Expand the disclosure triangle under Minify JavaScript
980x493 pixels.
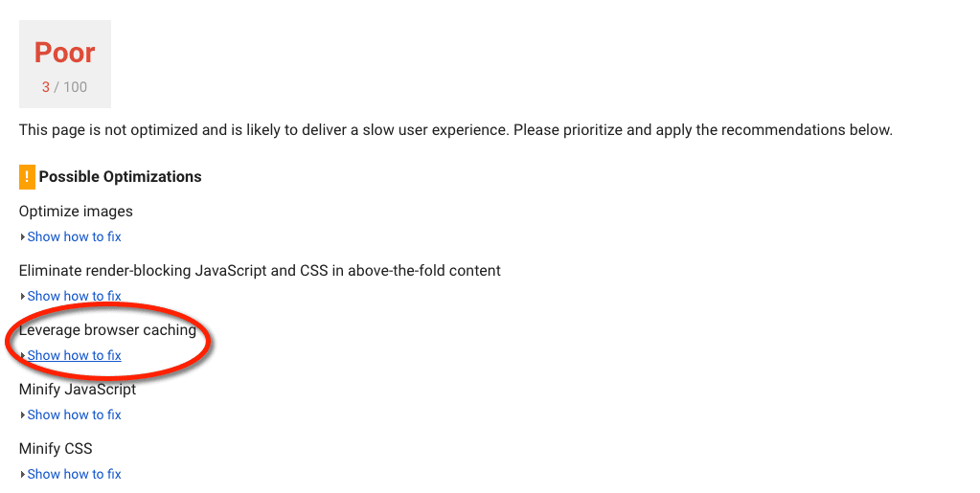coord(22,415)
